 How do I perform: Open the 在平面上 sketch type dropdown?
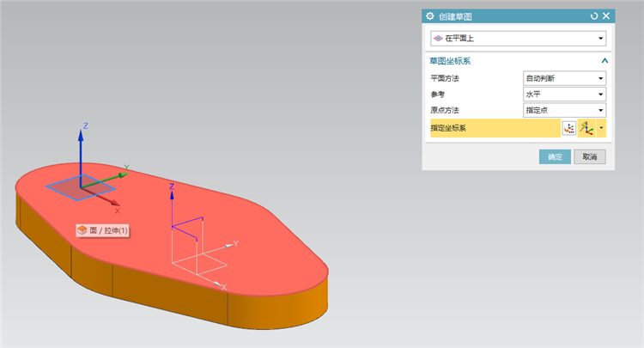[x=518, y=38]
